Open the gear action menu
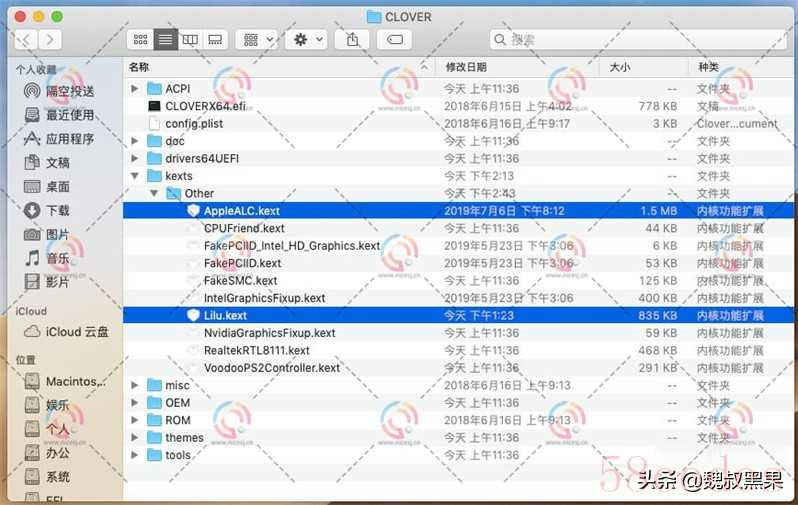 (306, 40)
